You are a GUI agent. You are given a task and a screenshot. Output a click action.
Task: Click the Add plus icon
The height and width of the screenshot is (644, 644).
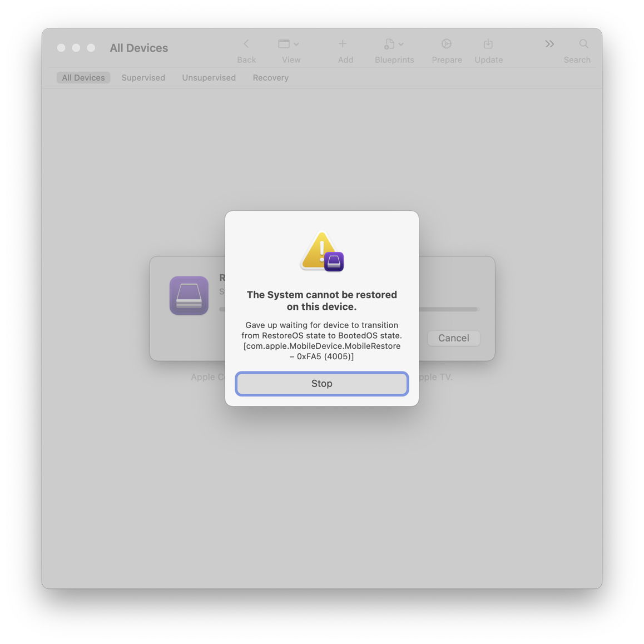(343, 43)
